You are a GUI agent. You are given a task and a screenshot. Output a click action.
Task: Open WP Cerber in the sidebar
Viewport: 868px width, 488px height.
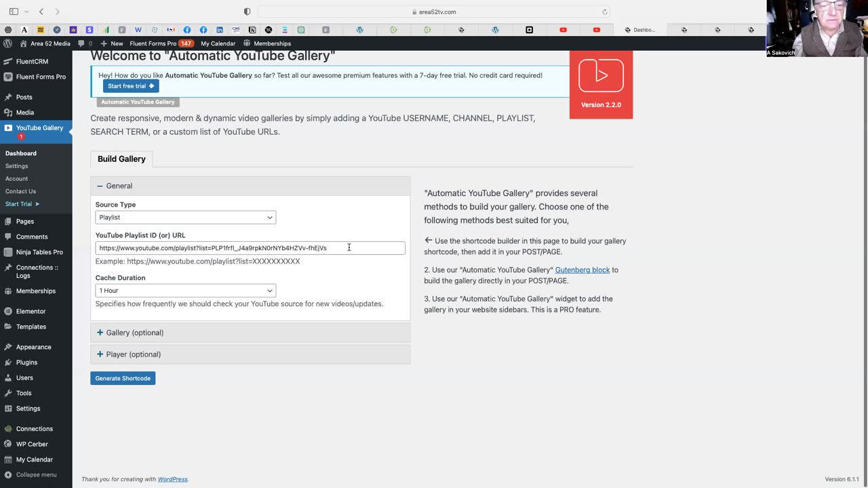pyautogui.click(x=36, y=444)
